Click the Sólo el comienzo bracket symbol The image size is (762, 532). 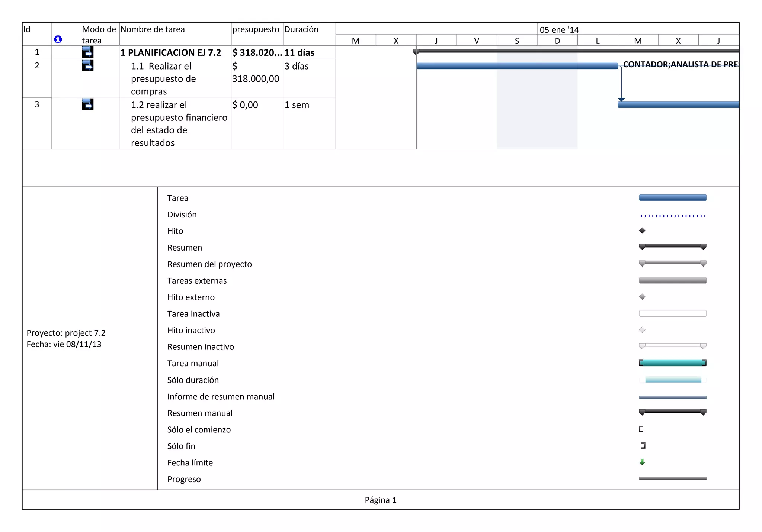coord(641,429)
